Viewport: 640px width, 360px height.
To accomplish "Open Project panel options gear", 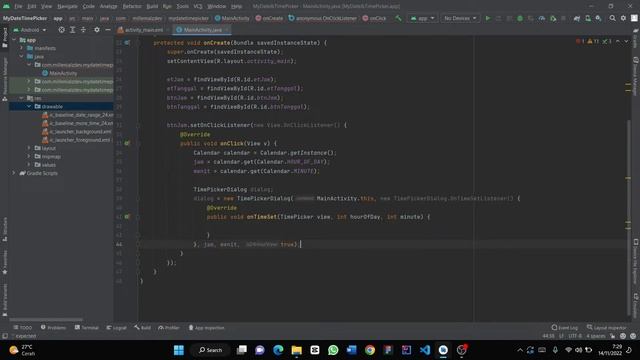I will click(x=97, y=30).
